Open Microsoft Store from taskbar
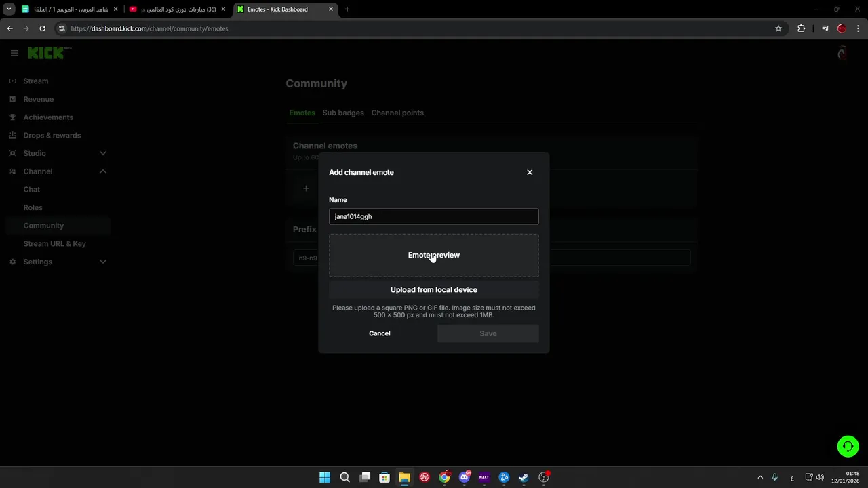Screen dimensions: 868x488 pyautogui.click(x=384, y=477)
